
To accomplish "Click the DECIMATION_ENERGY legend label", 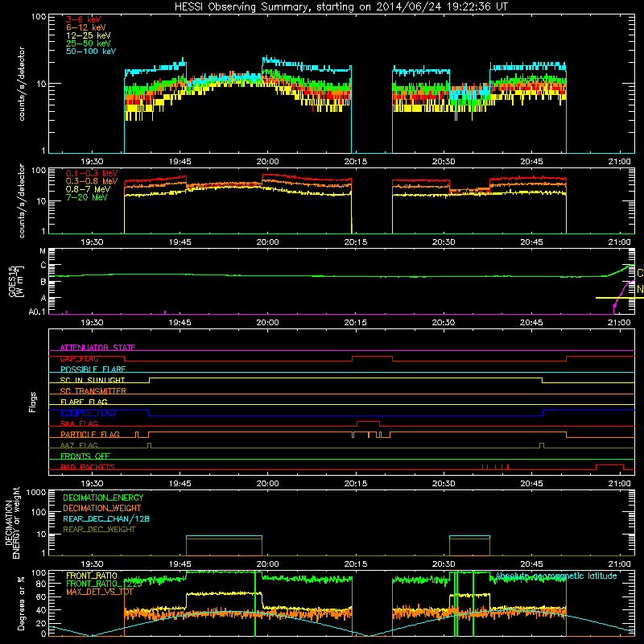I will (x=103, y=497).
